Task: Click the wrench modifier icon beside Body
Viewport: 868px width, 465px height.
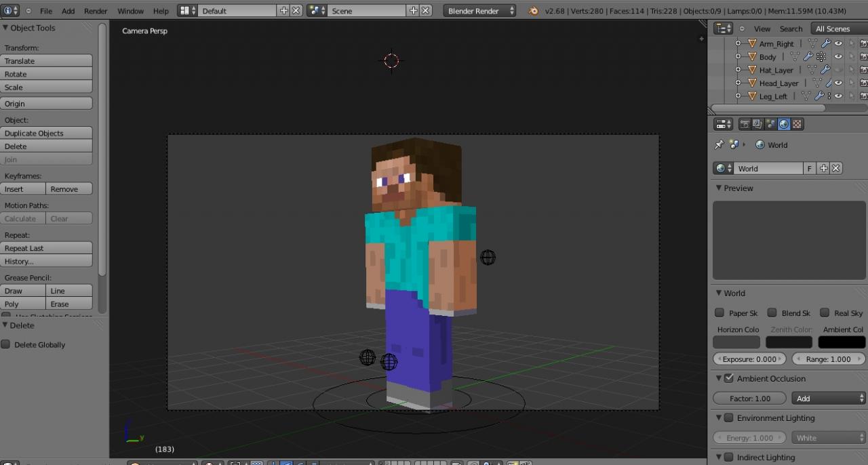Action: [808, 57]
